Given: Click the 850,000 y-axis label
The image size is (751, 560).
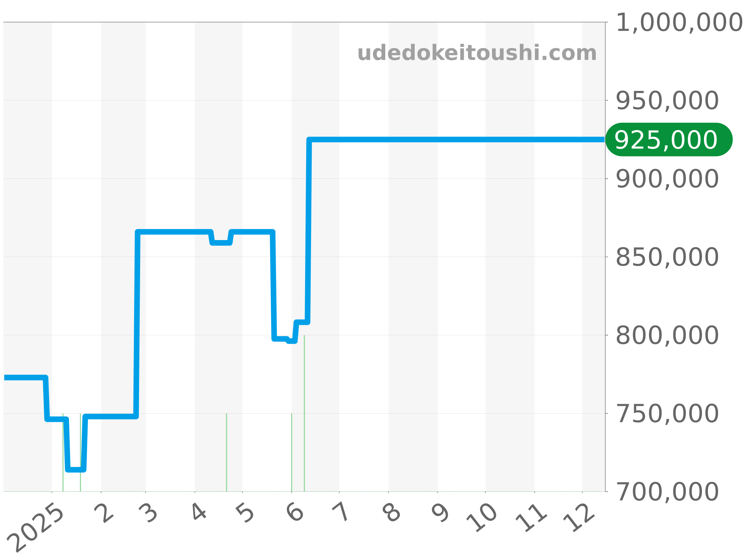Looking at the screenshot, I should point(667,257).
